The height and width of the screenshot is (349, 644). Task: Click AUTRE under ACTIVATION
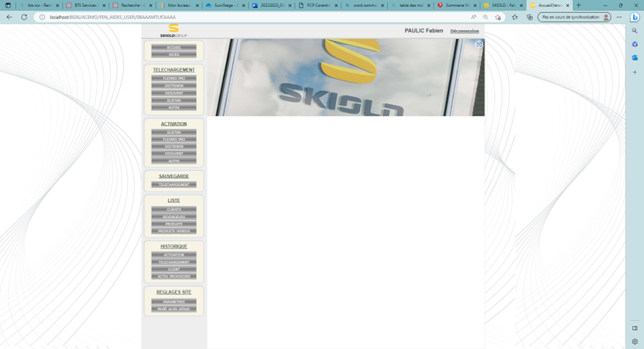pos(174,161)
